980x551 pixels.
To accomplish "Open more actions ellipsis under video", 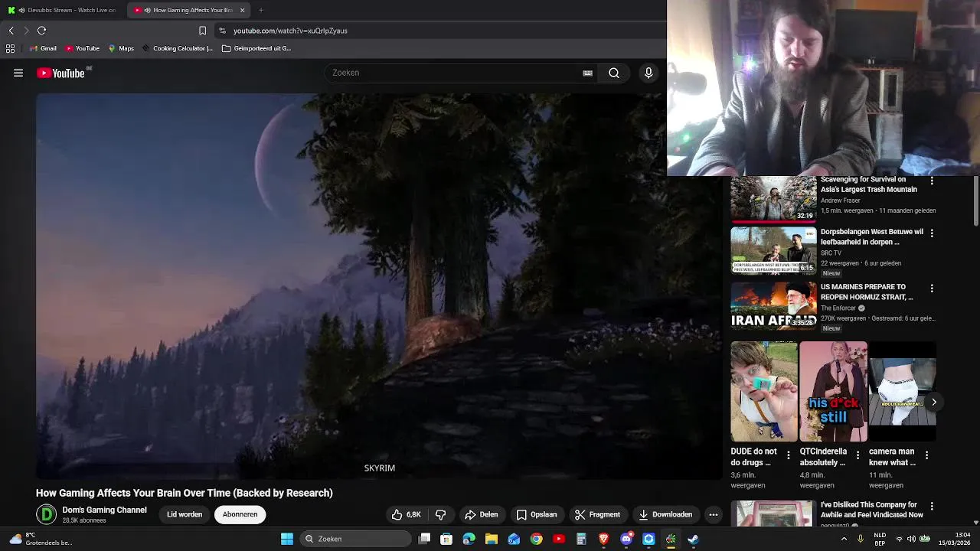I will pyautogui.click(x=713, y=514).
